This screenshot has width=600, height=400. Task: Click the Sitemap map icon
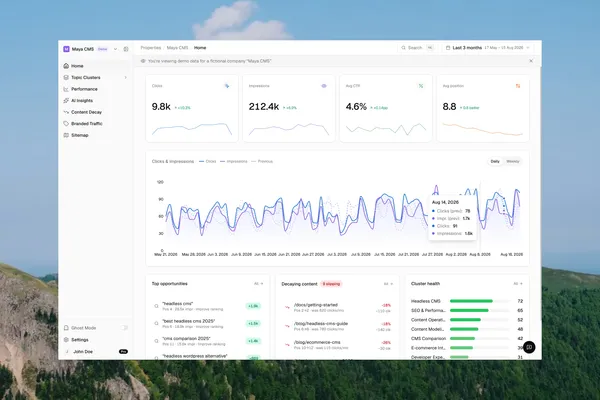coord(66,135)
